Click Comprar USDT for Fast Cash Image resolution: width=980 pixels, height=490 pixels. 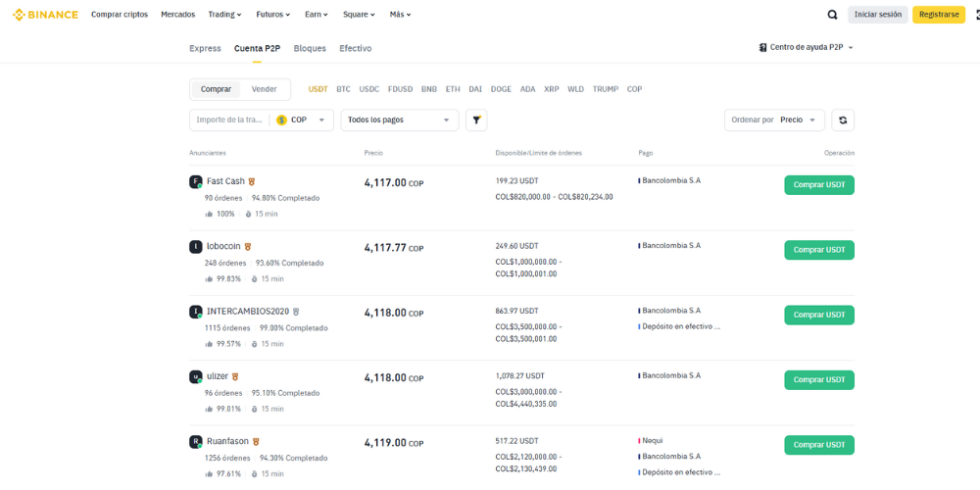(x=818, y=185)
